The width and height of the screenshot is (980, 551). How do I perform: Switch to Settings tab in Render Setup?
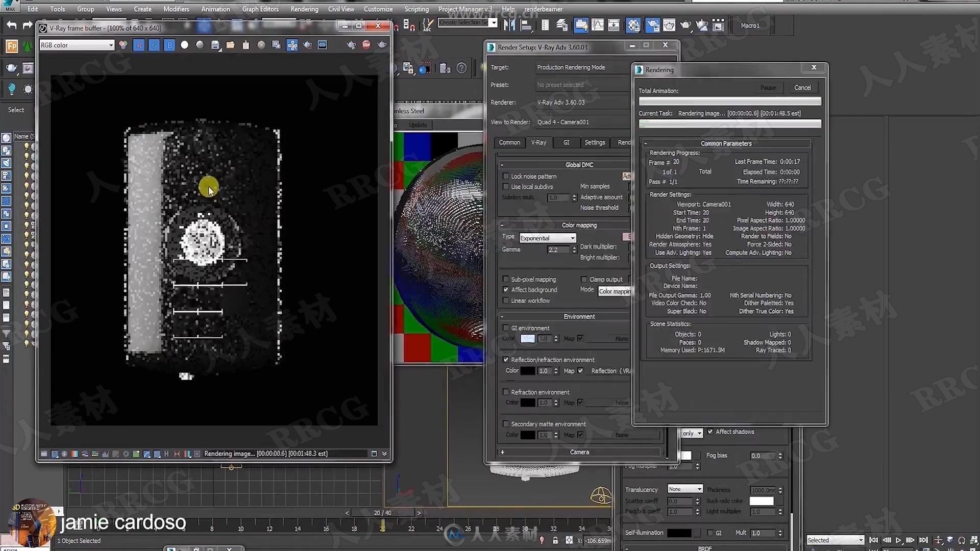pyautogui.click(x=595, y=142)
